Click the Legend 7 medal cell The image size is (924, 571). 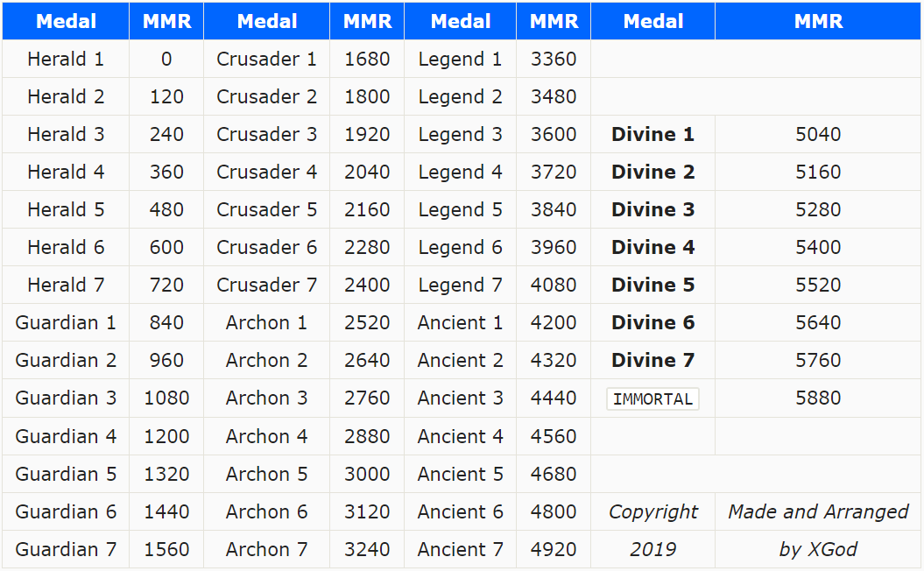tap(460, 285)
